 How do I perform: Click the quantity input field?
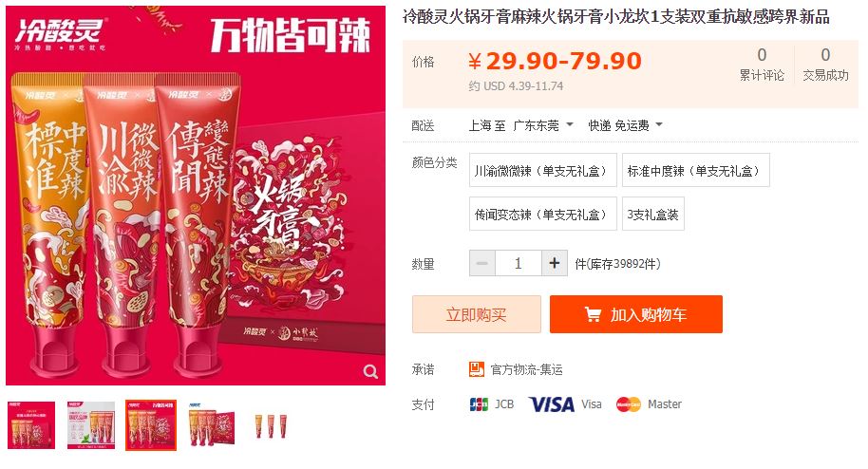[519, 263]
